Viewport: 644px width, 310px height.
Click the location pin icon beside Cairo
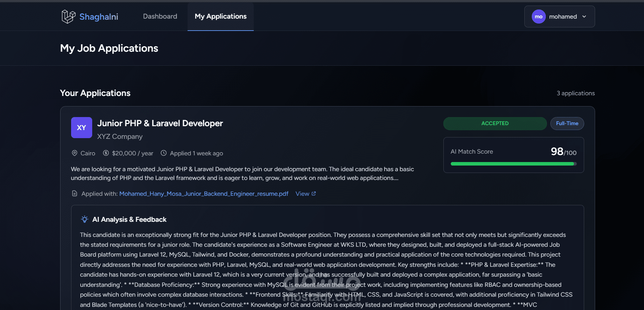tap(74, 153)
